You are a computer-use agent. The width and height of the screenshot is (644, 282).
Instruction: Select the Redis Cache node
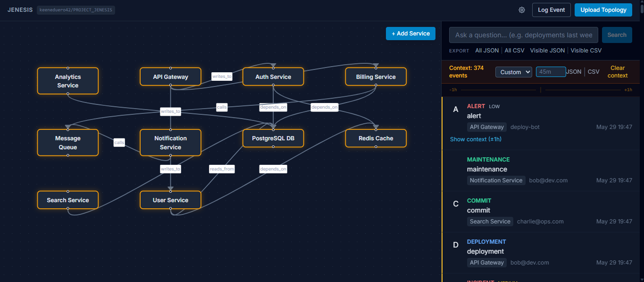click(376, 138)
